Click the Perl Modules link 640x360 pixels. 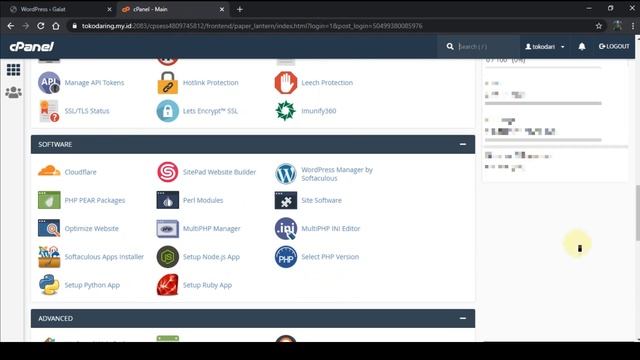click(x=203, y=200)
